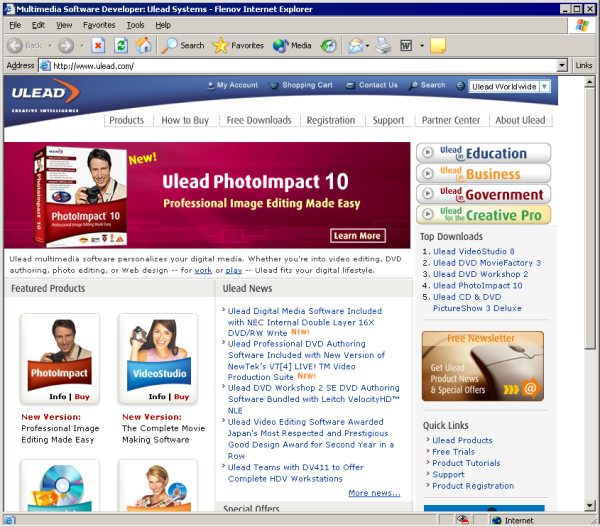
Task: Open the Media globe toolbar button
Action: tap(292, 46)
